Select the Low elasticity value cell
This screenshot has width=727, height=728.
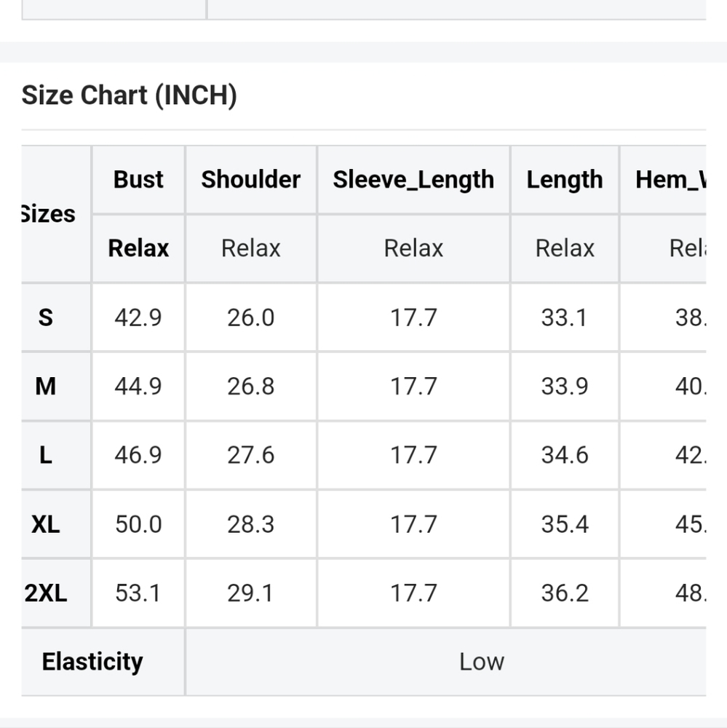(x=481, y=662)
